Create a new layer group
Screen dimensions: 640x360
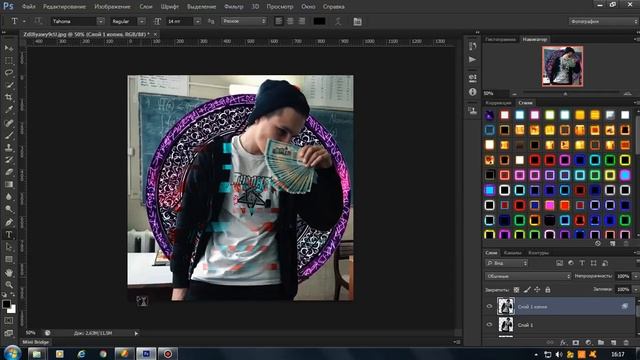point(601,342)
